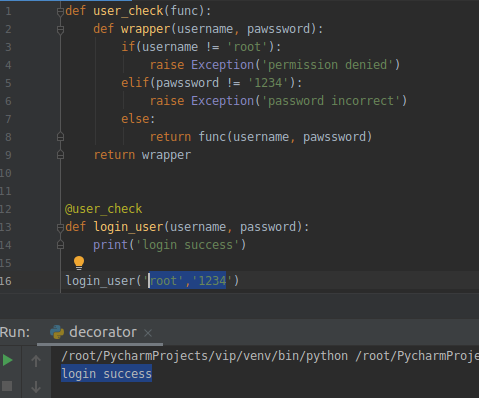This screenshot has height=398, width=479.
Task: Click line number 16 in the gutter
Action: pos(6,281)
